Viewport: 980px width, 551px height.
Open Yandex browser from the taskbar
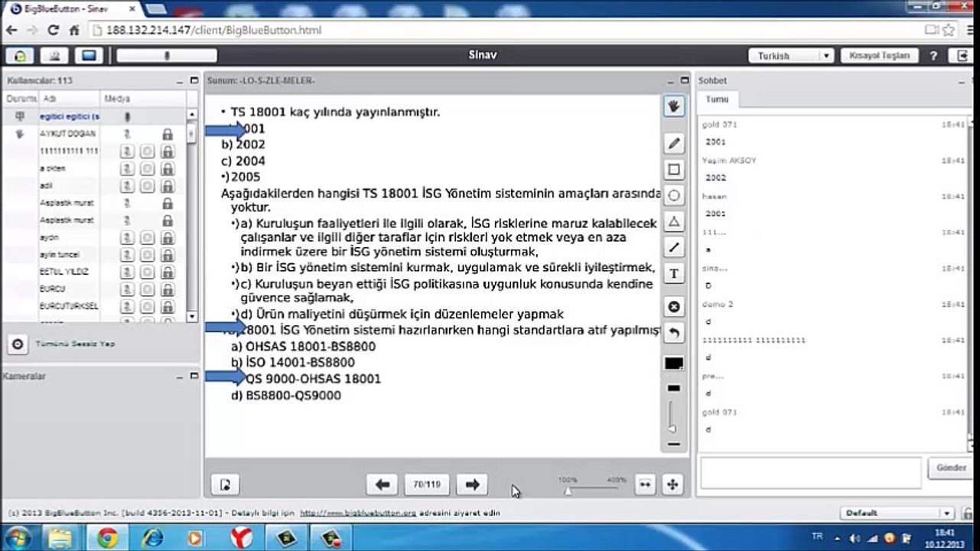point(242,539)
